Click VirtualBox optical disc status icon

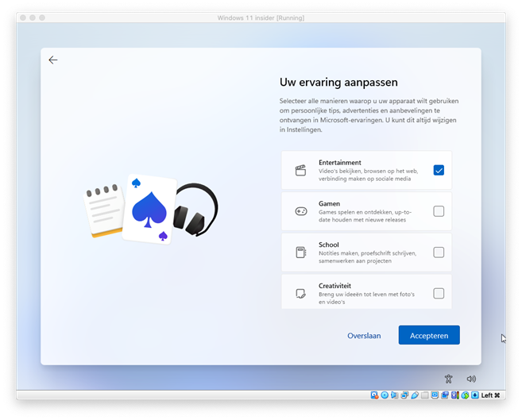point(385,395)
